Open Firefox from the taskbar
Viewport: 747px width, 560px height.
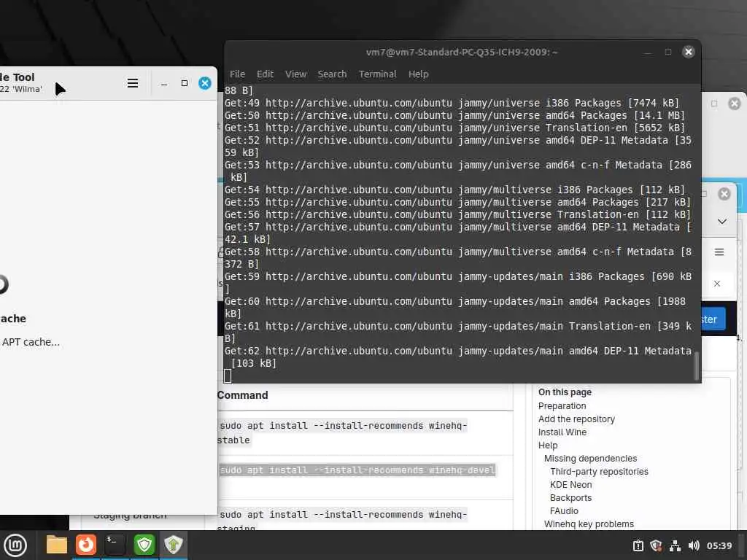[x=86, y=545]
